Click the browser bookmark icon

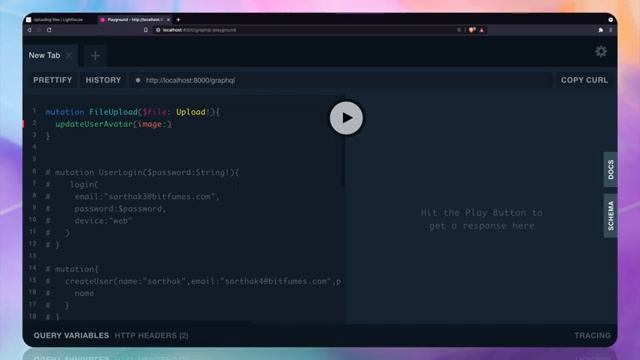tap(146, 30)
